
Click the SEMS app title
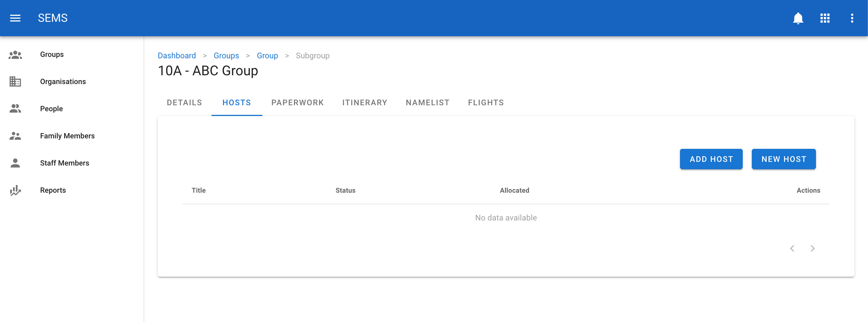pos(53,18)
